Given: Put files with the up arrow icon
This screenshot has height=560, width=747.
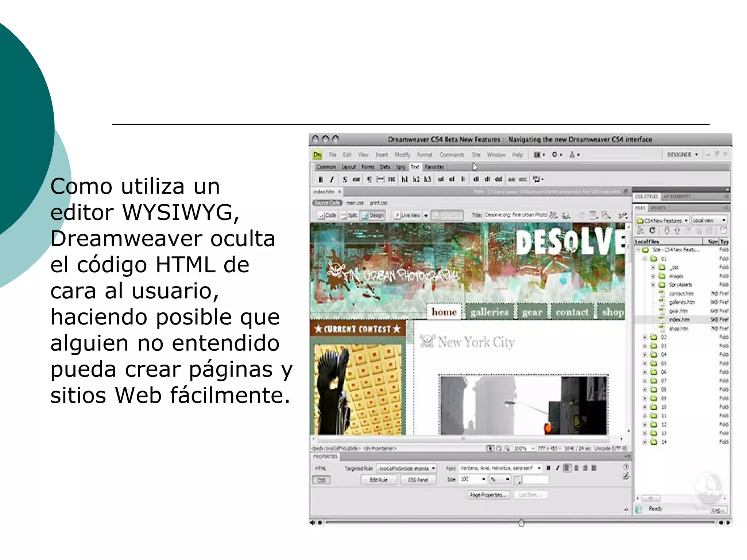Looking at the screenshot, I should tap(677, 230).
